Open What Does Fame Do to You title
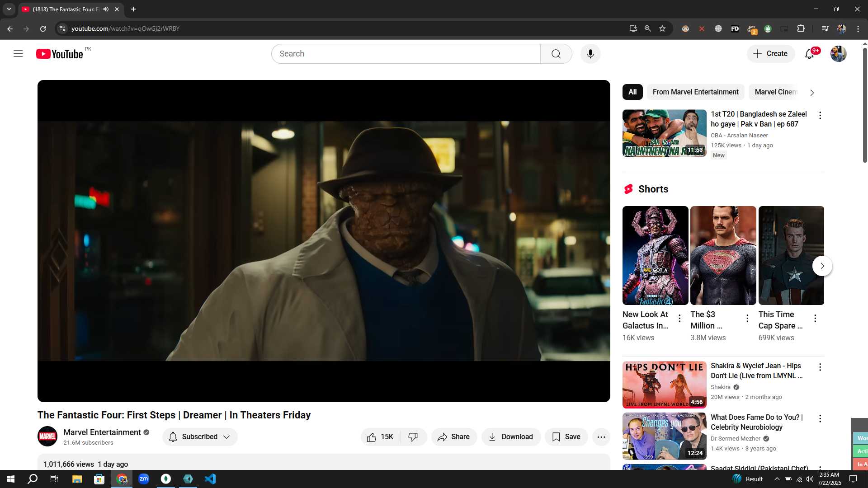 pyautogui.click(x=756, y=422)
